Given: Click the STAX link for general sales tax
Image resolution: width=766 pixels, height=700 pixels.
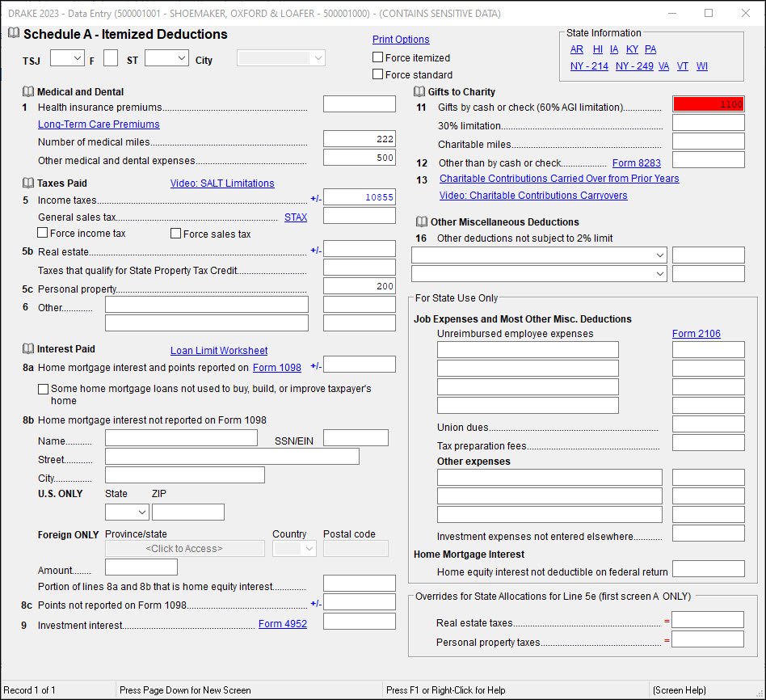Looking at the screenshot, I should pos(296,217).
